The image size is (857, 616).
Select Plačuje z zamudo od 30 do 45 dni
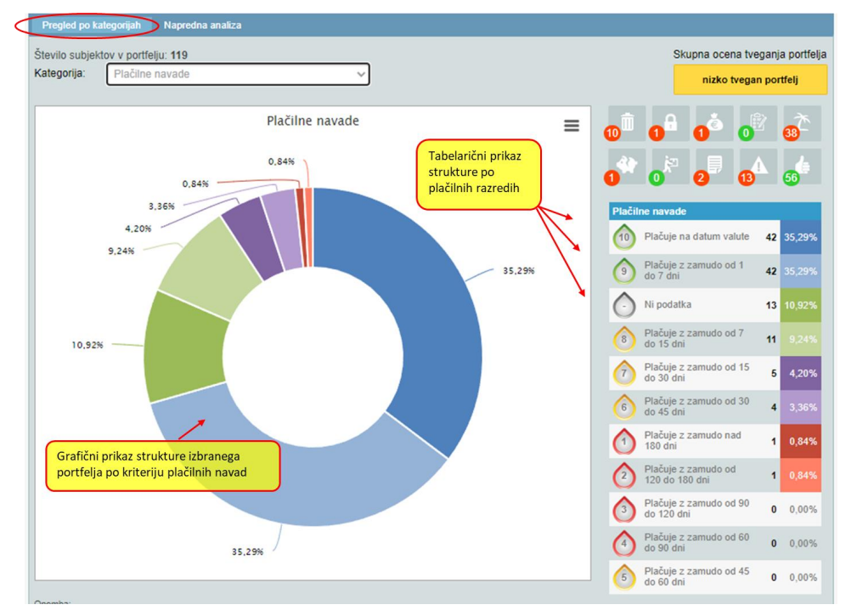tap(696, 407)
